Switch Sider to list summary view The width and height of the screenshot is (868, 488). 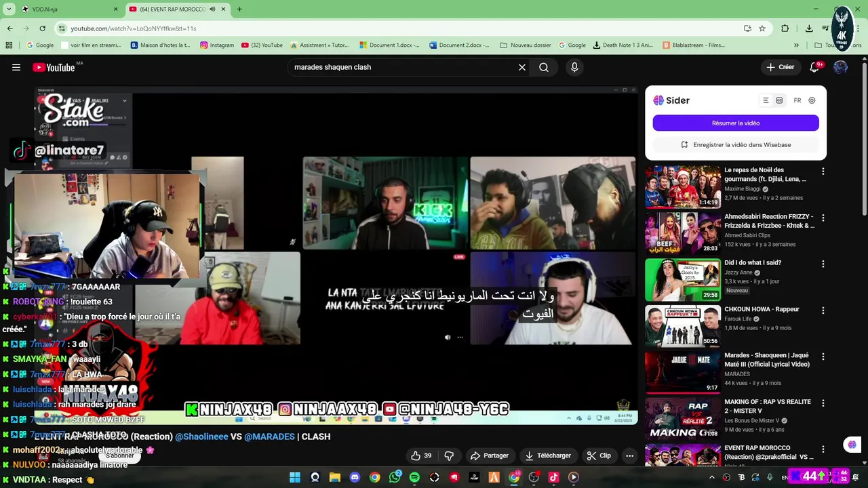pos(766,100)
